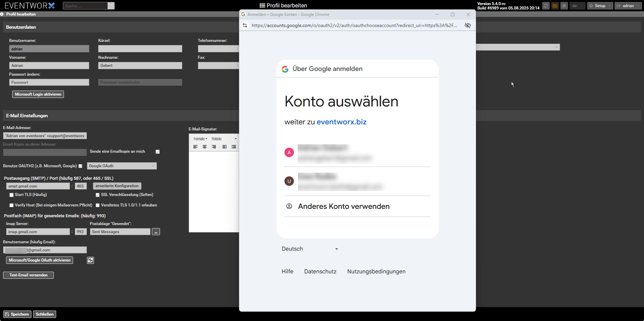Open the Datenschutz link
This screenshot has width=644, height=321.
tap(320, 272)
